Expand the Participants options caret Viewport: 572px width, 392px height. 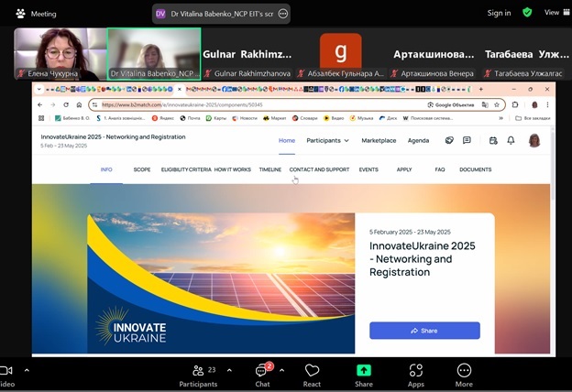tap(229, 370)
